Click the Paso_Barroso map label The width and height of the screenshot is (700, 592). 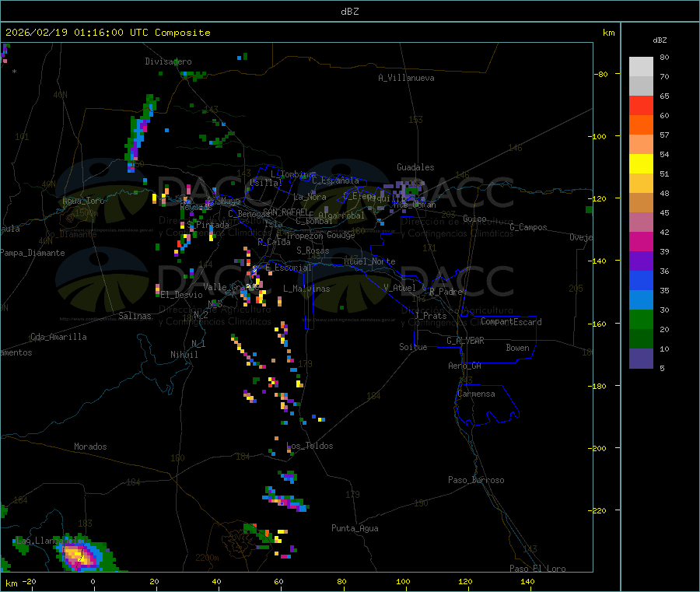476,480
